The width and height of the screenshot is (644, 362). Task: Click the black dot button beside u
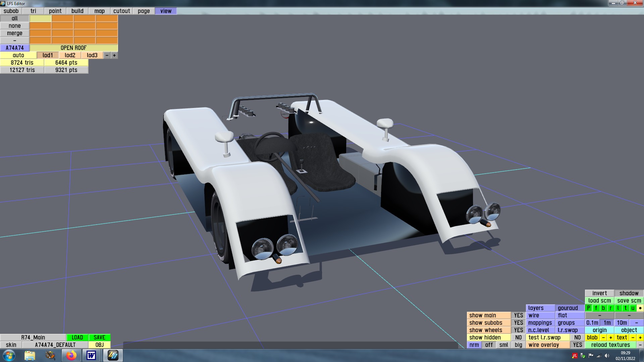pos(640,308)
